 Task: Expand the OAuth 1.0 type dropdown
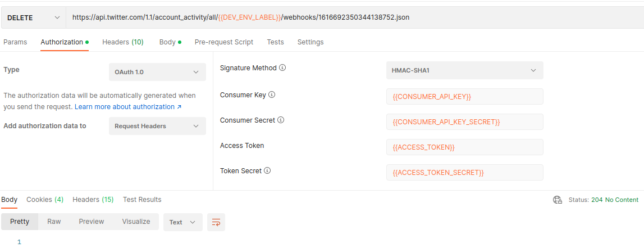(157, 72)
